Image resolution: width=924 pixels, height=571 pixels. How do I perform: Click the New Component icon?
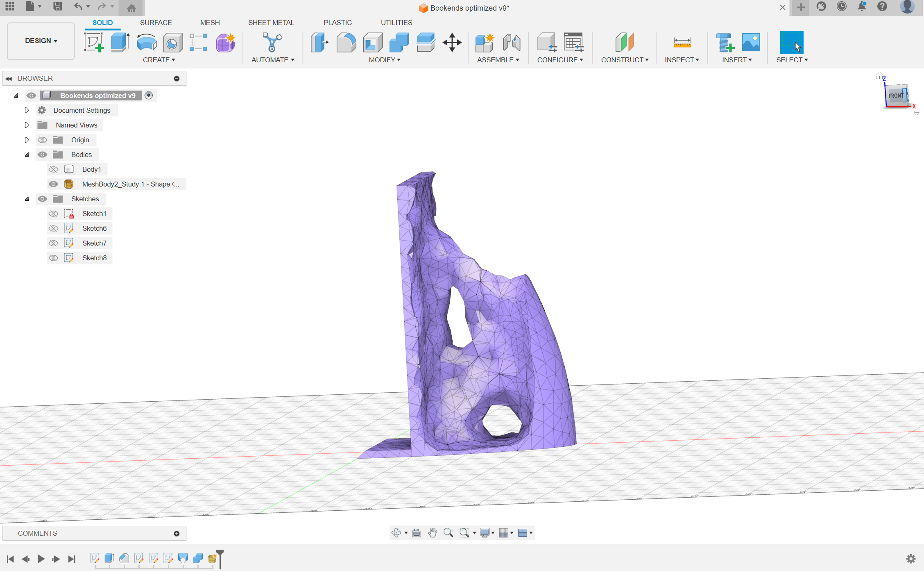(485, 42)
